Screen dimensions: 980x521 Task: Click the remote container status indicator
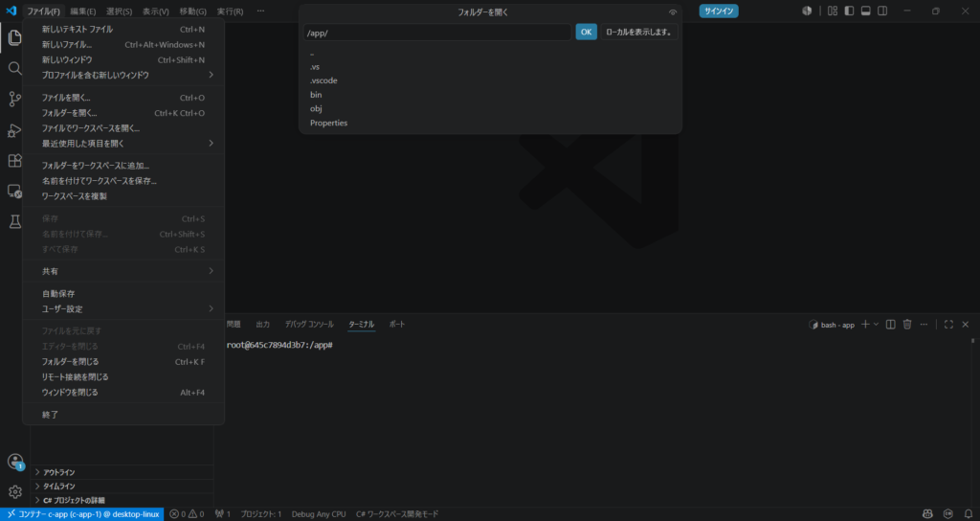pyautogui.click(x=82, y=514)
